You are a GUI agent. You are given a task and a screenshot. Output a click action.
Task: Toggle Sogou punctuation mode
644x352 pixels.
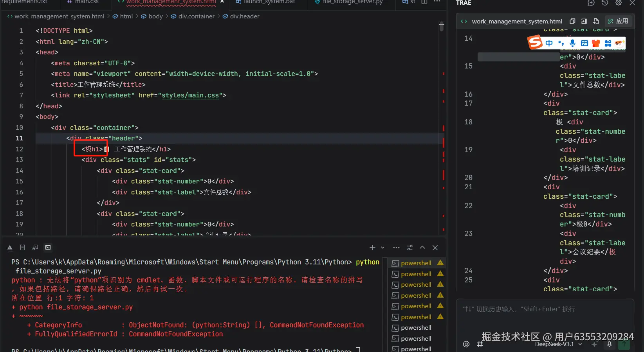pyautogui.click(x=561, y=43)
